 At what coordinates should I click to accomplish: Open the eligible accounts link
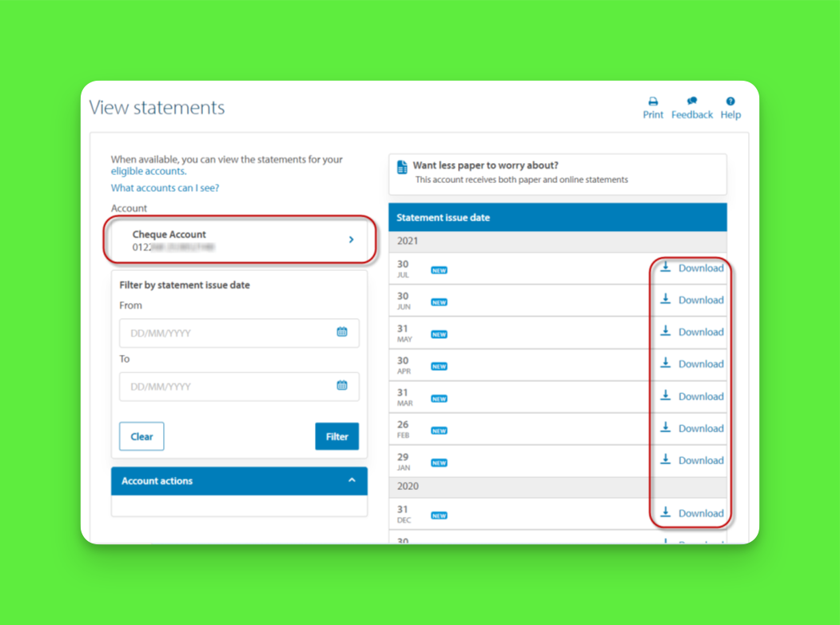[149, 171]
